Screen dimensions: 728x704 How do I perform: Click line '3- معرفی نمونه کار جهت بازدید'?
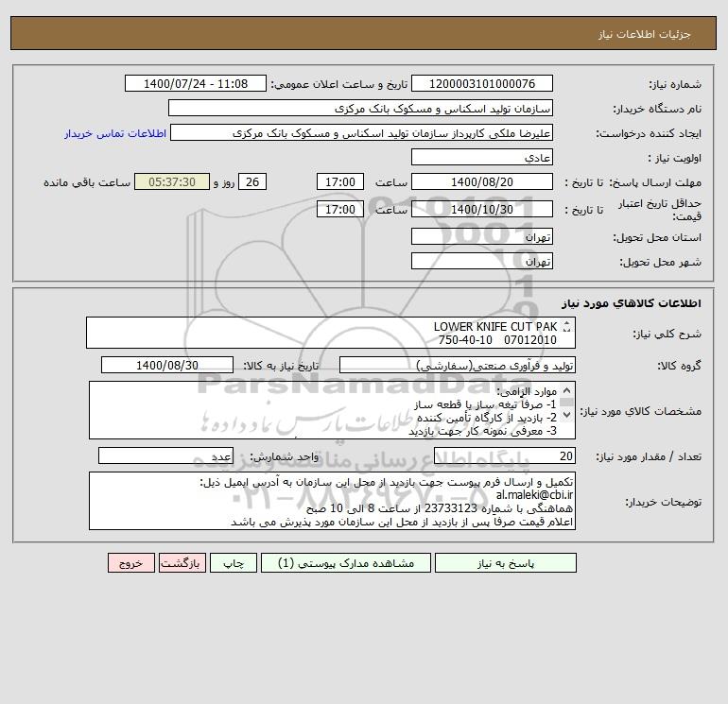click(x=482, y=431)
